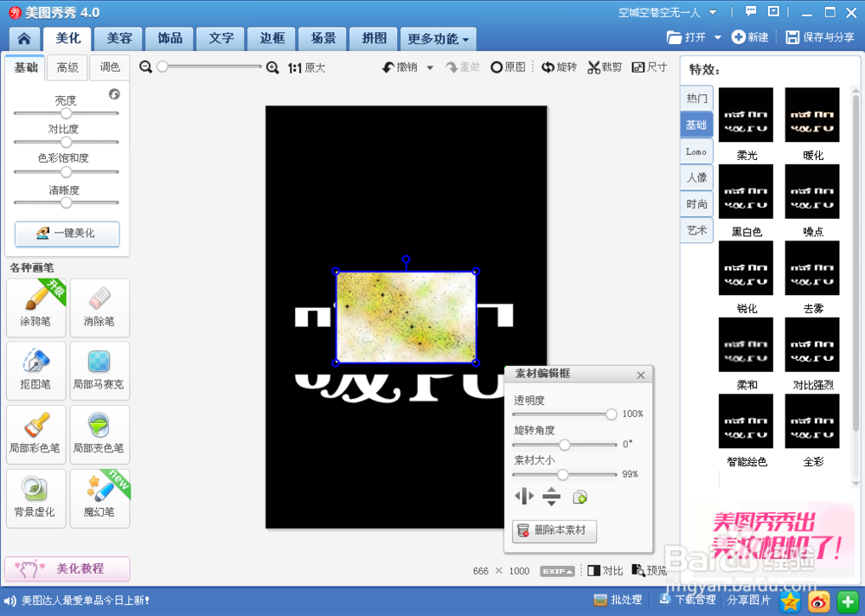The width and height of the screenshot is (865, 616).
Task: Open 批处理 batch processing
Action: (x=618, y=600)
